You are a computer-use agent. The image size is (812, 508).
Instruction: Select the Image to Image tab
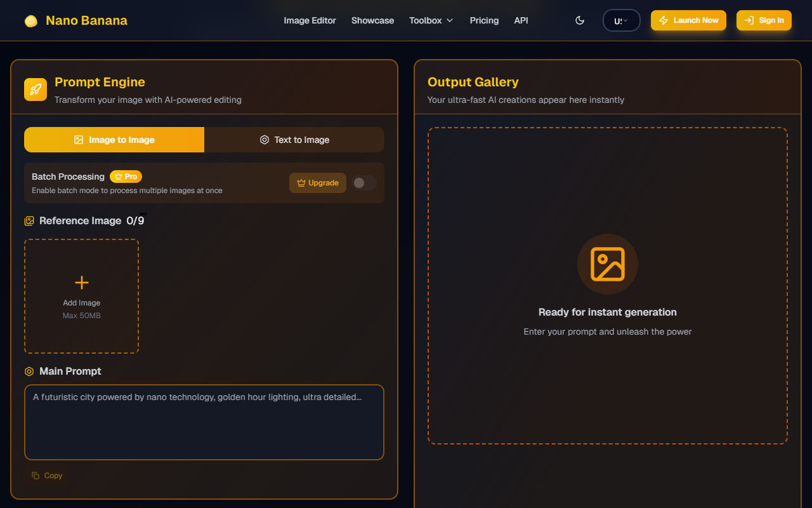pos(114,140)
